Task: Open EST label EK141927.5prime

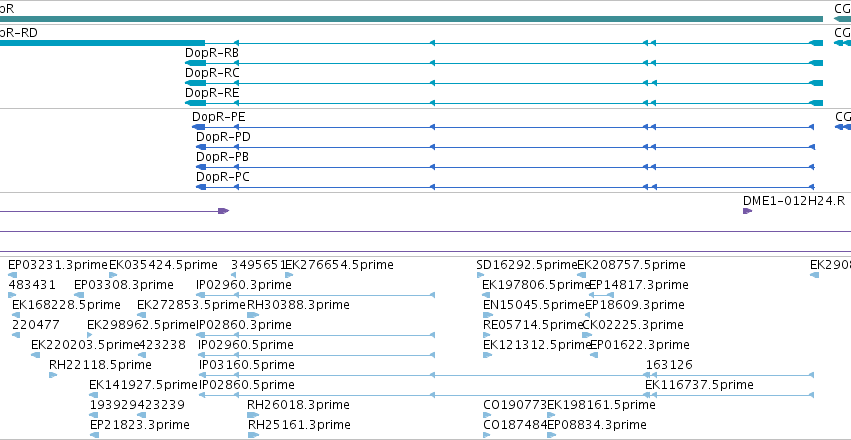Action: point(144,385)
